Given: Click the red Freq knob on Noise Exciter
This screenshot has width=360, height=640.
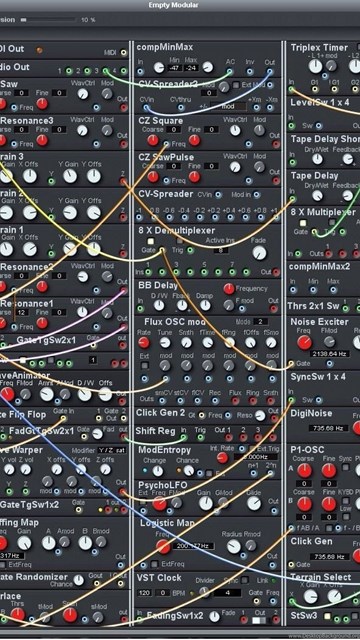Looking at the screenshot, I should coord(304,342).
